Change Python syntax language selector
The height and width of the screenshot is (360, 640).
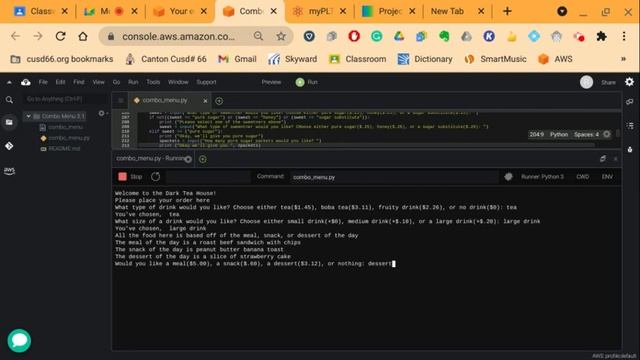559,134
